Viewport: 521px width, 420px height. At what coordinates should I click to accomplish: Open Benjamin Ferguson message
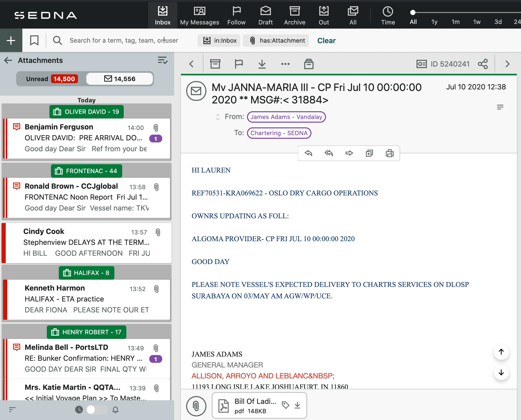click(x=87, y=138)
